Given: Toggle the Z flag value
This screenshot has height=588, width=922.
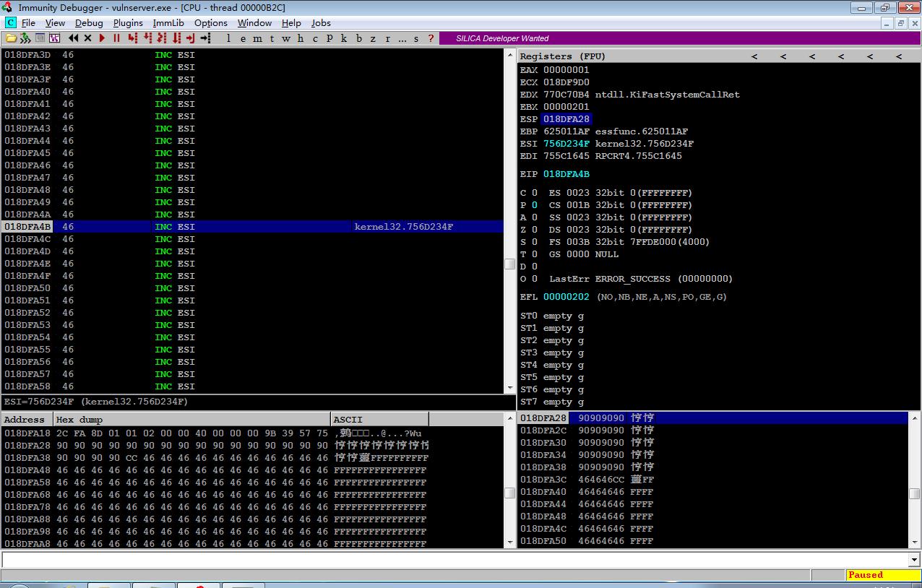Looking at the screenshot, I should tap(535, 230).
